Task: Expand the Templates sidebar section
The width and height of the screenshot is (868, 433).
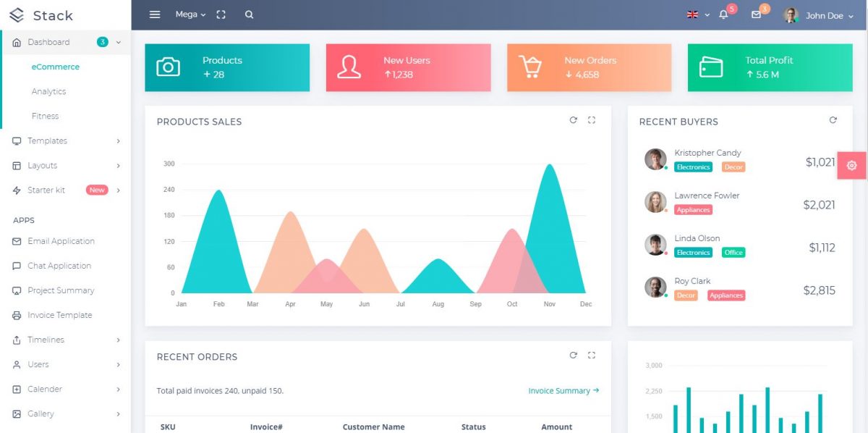Action: (x=47, y=140)
